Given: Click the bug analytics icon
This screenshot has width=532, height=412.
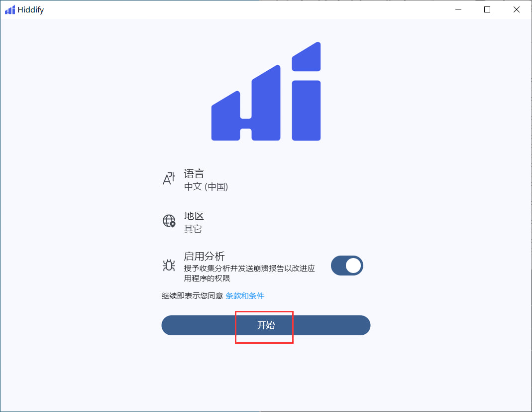Looking at the screenshot, I should (x=169, y=266).
